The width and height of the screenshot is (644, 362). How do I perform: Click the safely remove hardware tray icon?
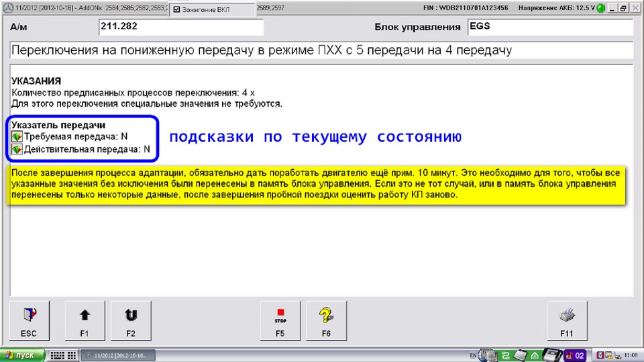click(x=617, y=355)
